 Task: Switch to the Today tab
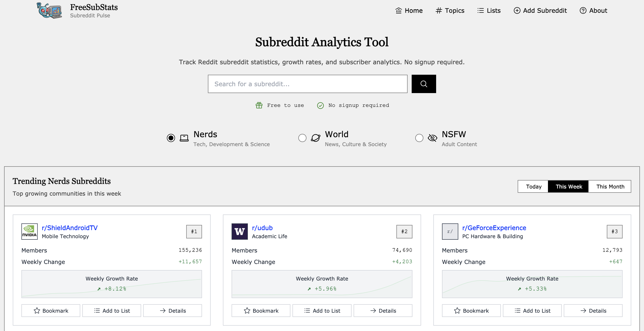[x=533, y=186]
